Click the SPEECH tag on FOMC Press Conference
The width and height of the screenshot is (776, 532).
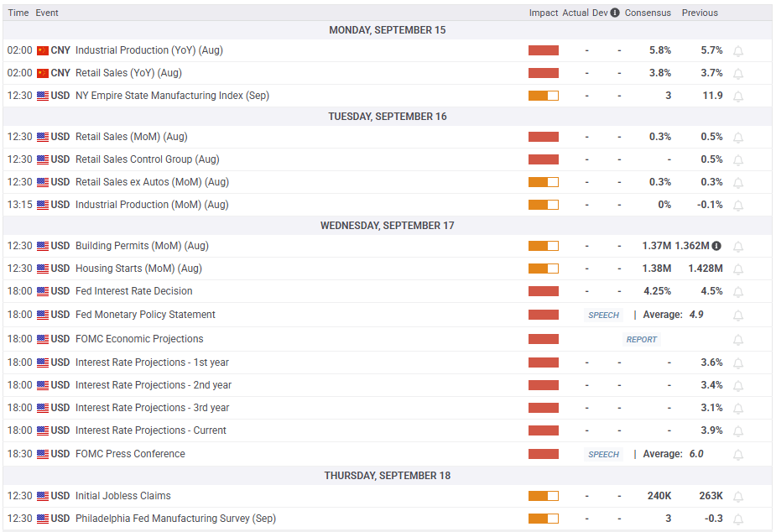pyautogui.click(x=603, y=455)
